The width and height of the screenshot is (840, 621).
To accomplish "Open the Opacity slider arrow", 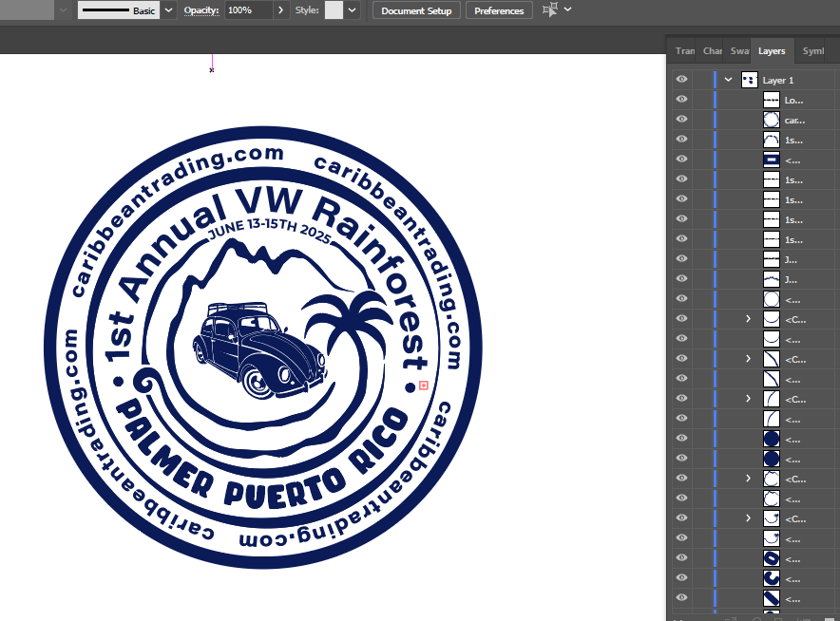I will pos(280,10).
